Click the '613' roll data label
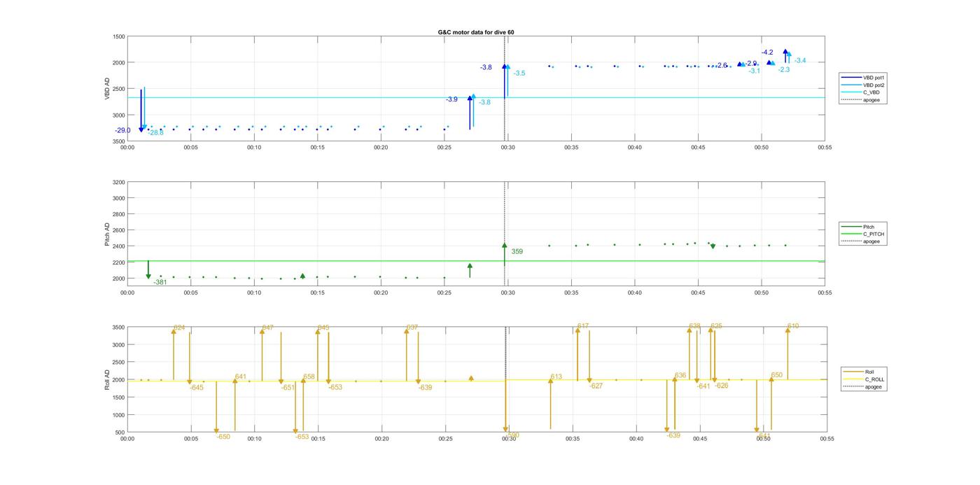This screenshot has height=485, width=980. tap(556, 377)
